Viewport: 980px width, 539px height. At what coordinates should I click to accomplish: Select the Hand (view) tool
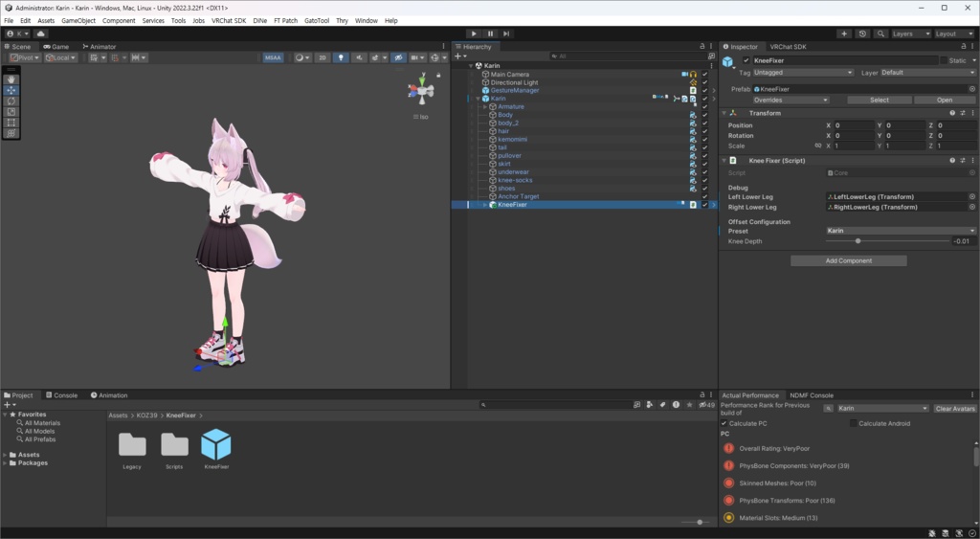[11, 79]
